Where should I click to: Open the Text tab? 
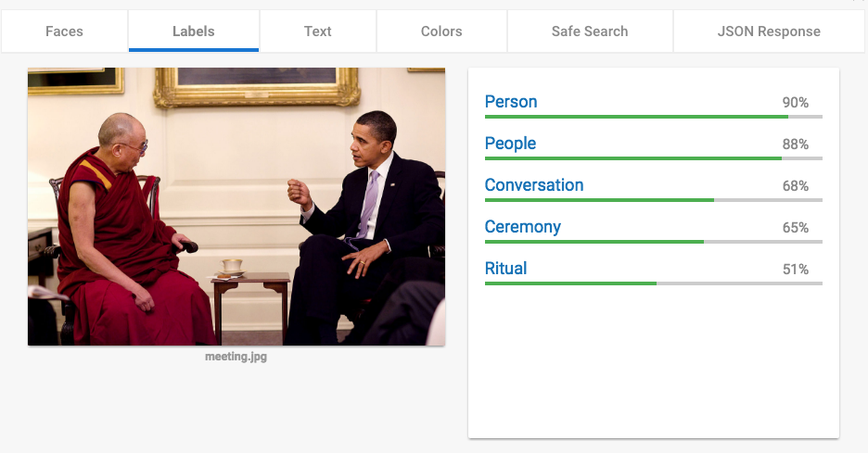tap(318, 31)
